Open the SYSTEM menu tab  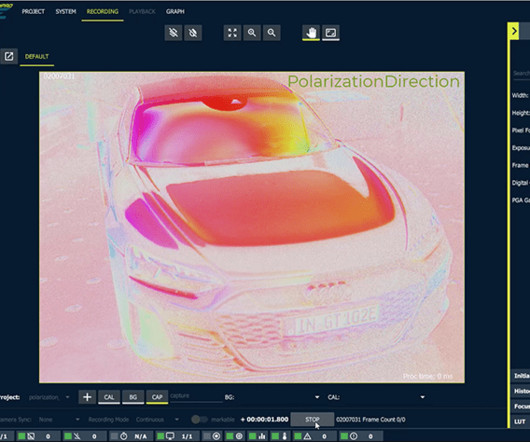pos(66,11)
